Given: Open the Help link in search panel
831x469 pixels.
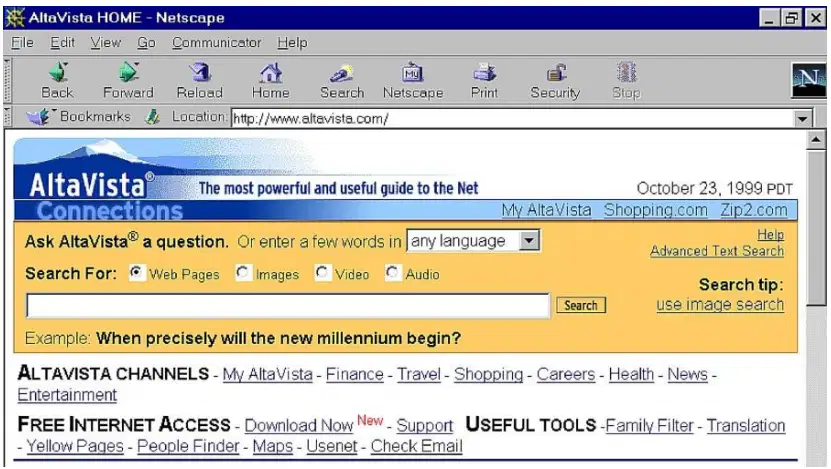Looking at the screenshot, I should point(770,234).
